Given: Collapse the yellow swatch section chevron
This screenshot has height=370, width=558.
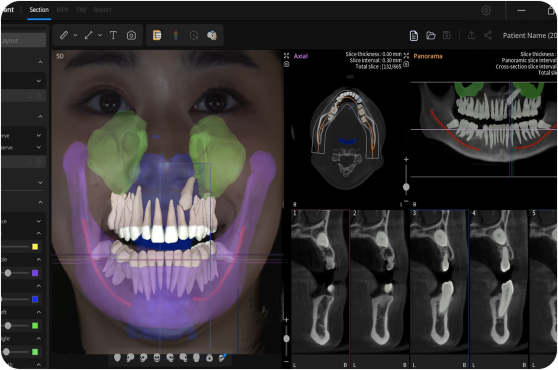Looking at the screenshot, I should coord(39,233).
